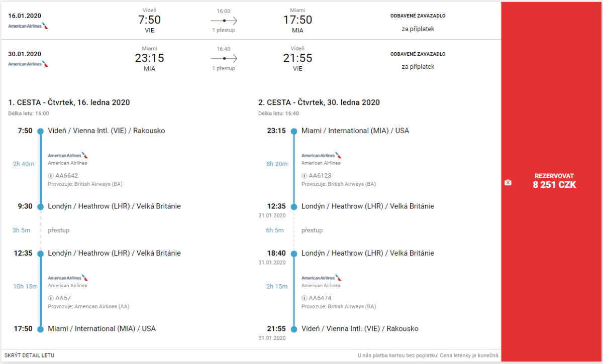Click the stopover arrow icon for the 16:40 flight
603x364 pixels.
point(224,59)
